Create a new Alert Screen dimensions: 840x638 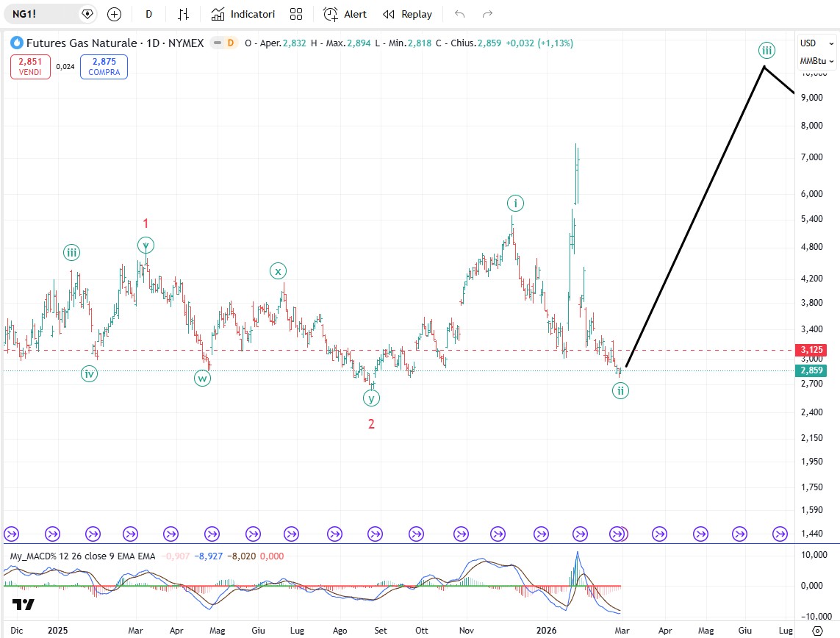(x=345, y=14)
